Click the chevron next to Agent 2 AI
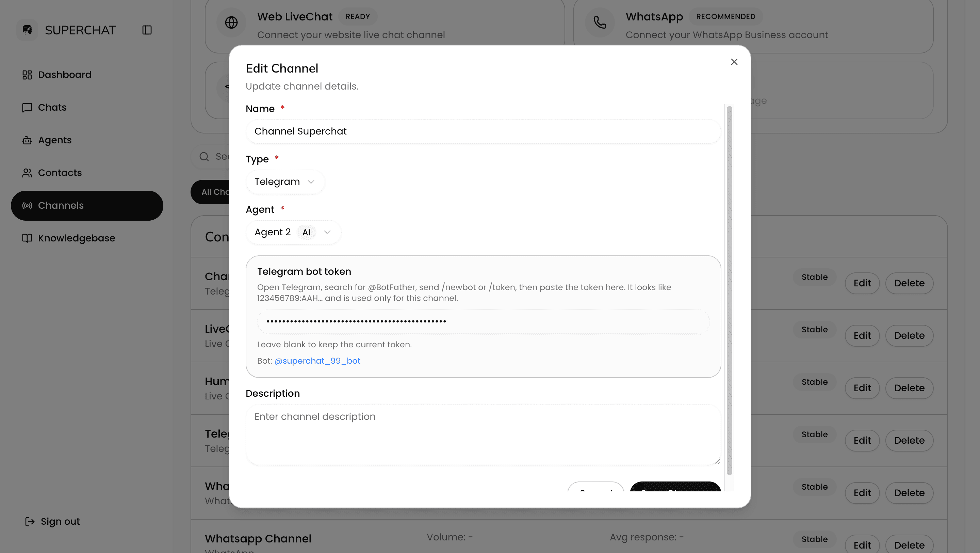This screenshot has height=553, width=980. click(327, 232)
